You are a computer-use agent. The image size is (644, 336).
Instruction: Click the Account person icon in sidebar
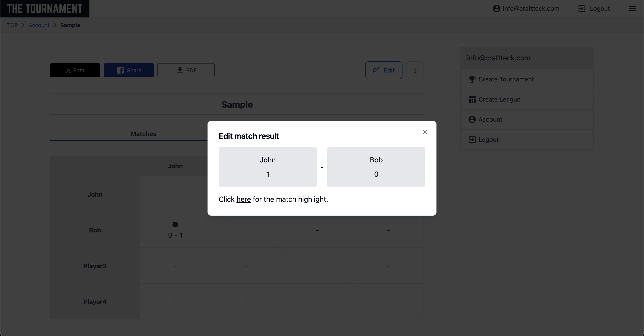pyautogui.click(x=472, y=120)
